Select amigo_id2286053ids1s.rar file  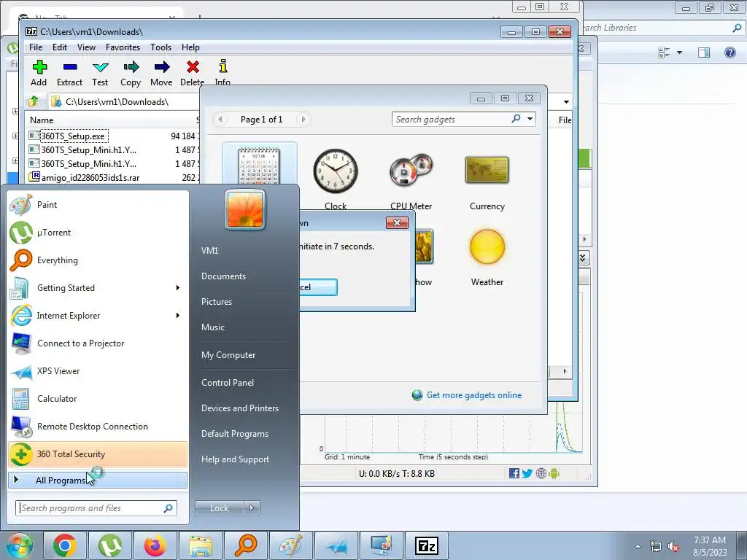(90, 178)
